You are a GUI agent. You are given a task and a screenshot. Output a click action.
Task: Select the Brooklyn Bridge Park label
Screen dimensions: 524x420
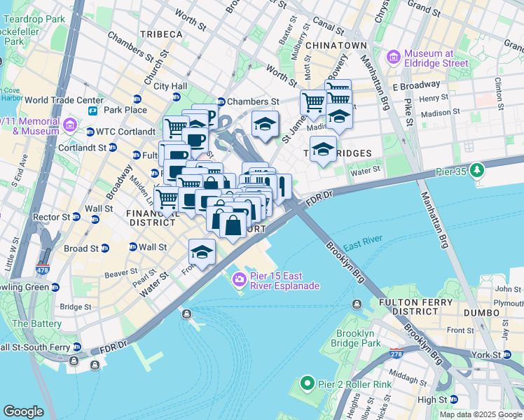point(356,339)
